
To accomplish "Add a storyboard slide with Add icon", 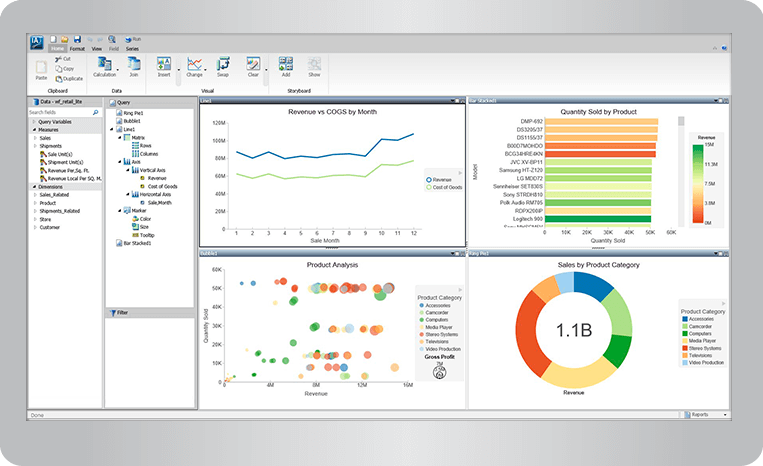I will [286, 64].
